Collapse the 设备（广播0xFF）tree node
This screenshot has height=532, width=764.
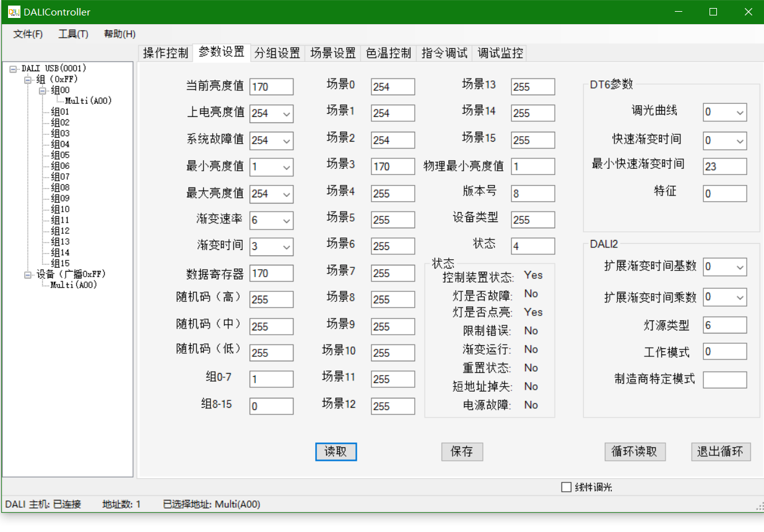(x=28, y=274)
